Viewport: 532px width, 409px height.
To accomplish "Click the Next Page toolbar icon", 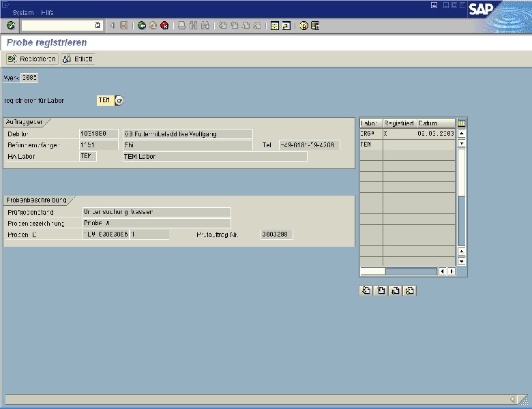I will coord(246,25).
